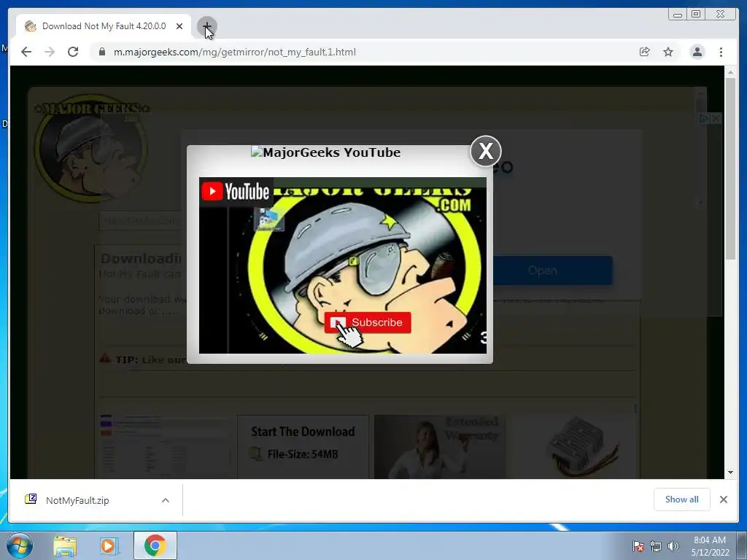Screen dimensions: 747x560
Task: Open the MajorGeeks YouTube video thumbnail
Action: pos(343,265)
